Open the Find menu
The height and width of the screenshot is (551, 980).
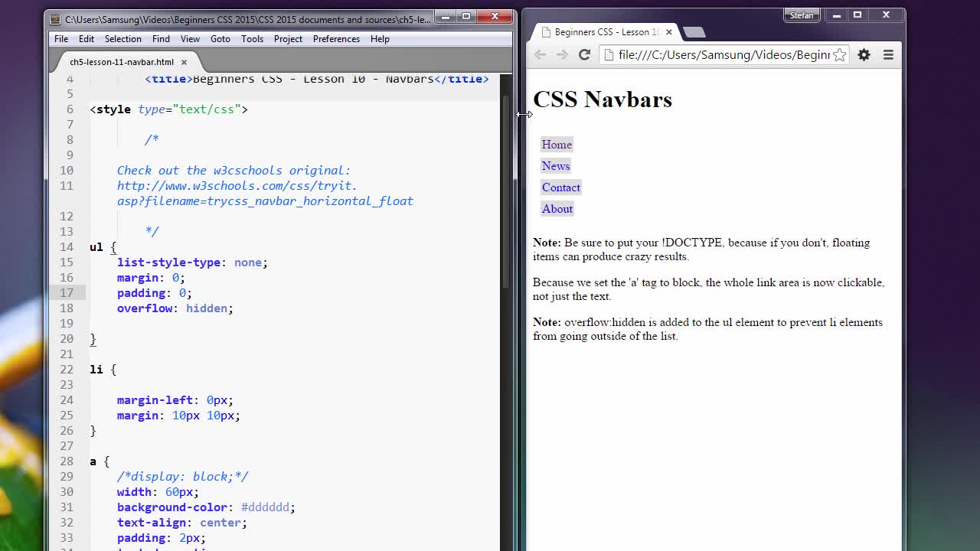tap(161, 39)
